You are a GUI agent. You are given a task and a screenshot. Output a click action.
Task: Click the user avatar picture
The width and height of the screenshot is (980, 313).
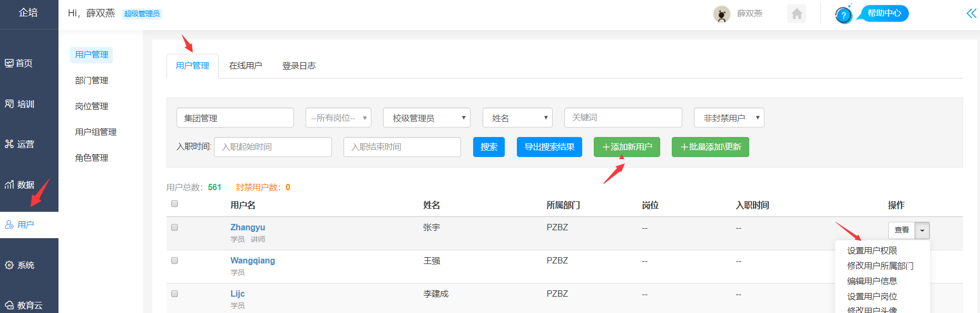[x=721, y=14]
